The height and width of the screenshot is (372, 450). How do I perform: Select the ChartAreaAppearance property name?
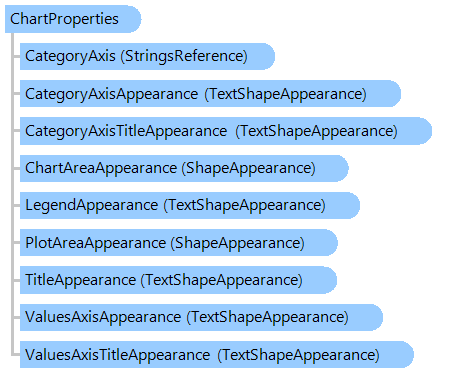pos(101,168)
